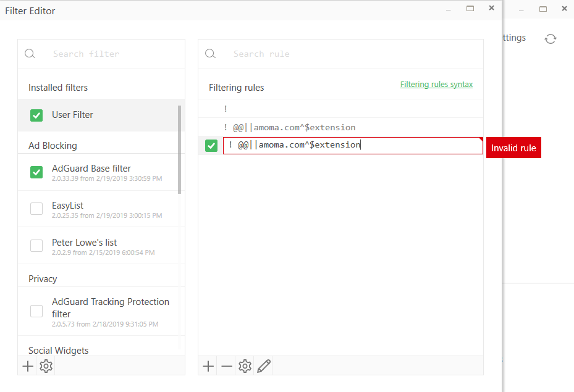
Task: Maximize the background settings window
Action: 543,9
